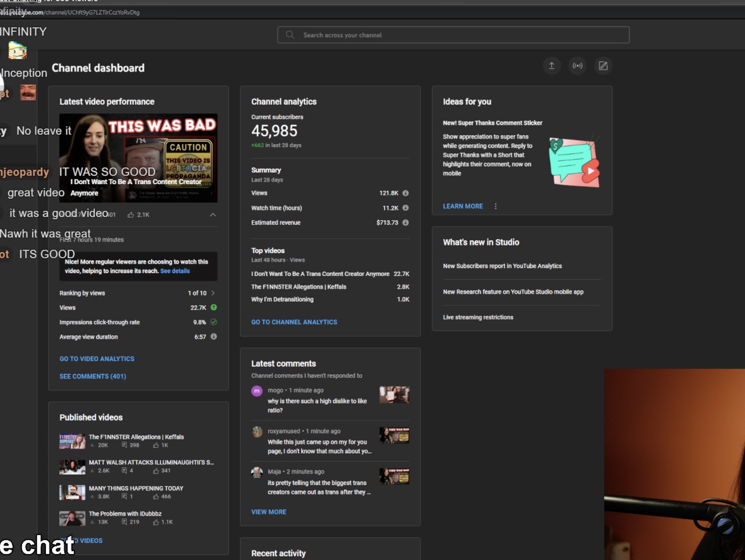Click the Views info icon in Summary
Screen dimensions: 745x560
click(x=406, y=193)
